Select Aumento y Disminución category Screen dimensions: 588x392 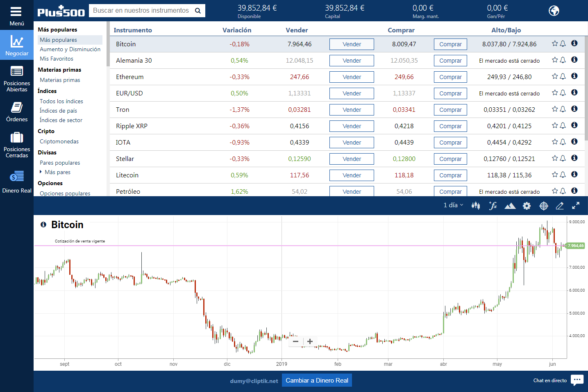(x=70, y=49)
